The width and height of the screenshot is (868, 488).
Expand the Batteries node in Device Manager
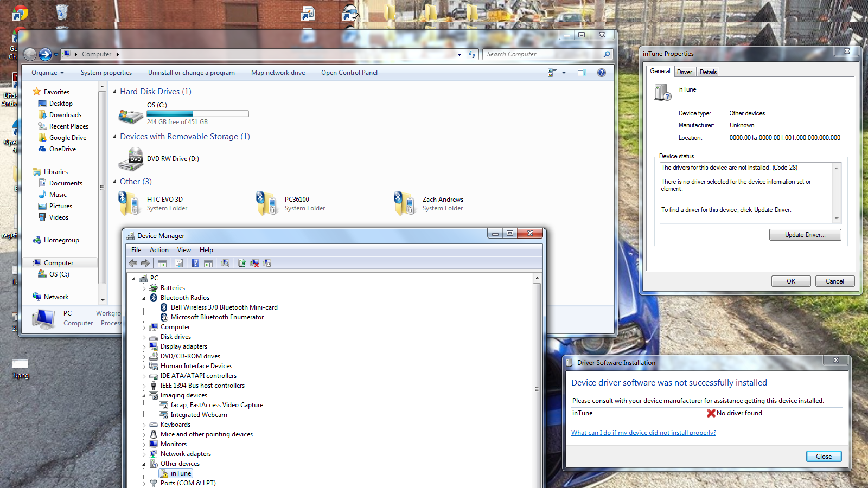click(144, 288)
